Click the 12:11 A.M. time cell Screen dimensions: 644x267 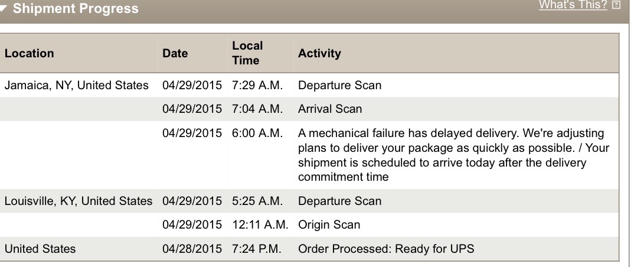(x=260, y=225)
